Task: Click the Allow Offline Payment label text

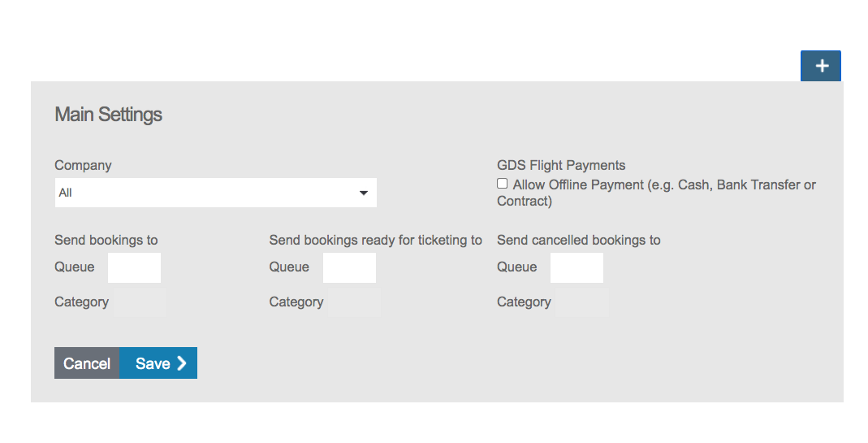Action: pyautogui.click(x=663, y=185)
